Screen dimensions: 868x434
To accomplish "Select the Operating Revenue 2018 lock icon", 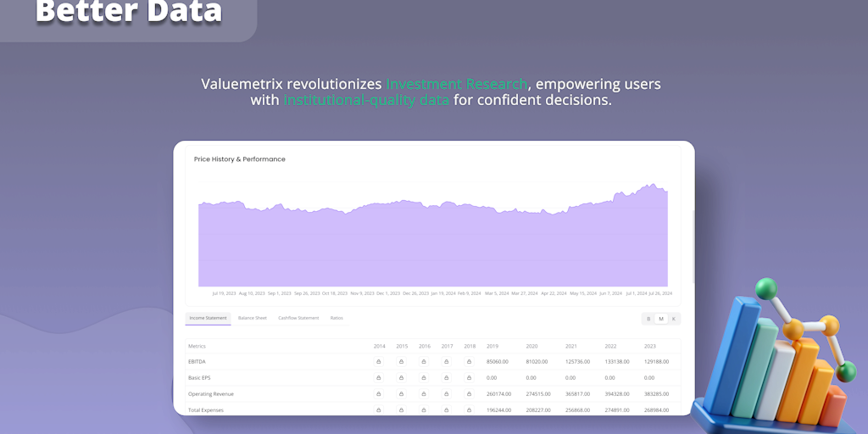I will click(x=470, y=394).
